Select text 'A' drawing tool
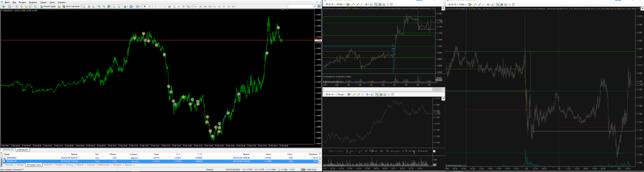This screenshot has height=172, width=644. (x=179, y=7)
